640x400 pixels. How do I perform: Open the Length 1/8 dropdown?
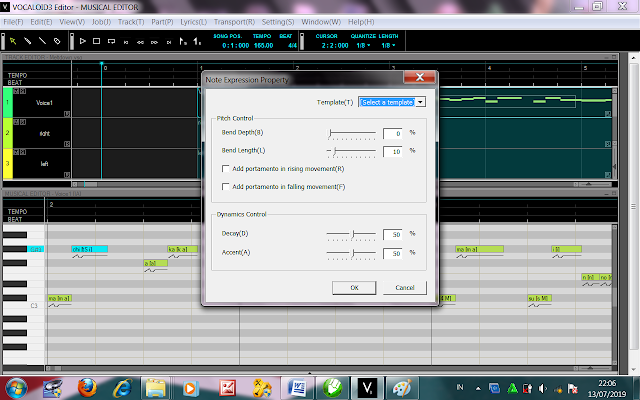tap(388, 45)
